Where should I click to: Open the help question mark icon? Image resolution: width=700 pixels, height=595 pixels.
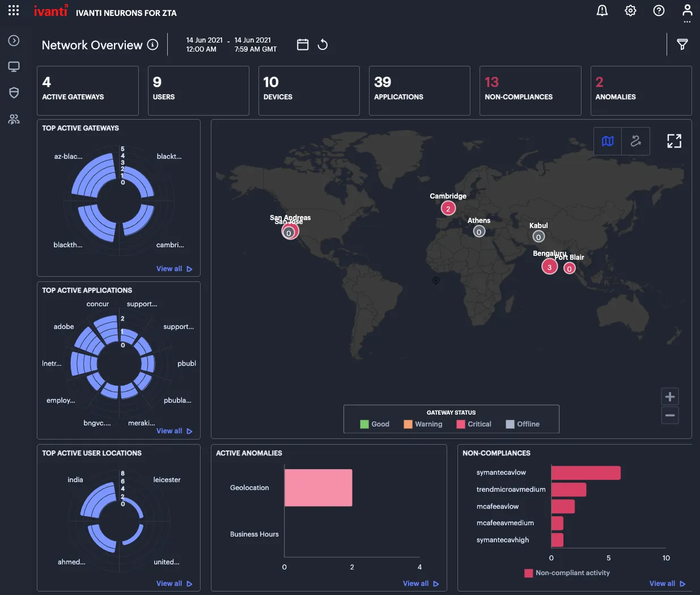click(x=659, y=10)
